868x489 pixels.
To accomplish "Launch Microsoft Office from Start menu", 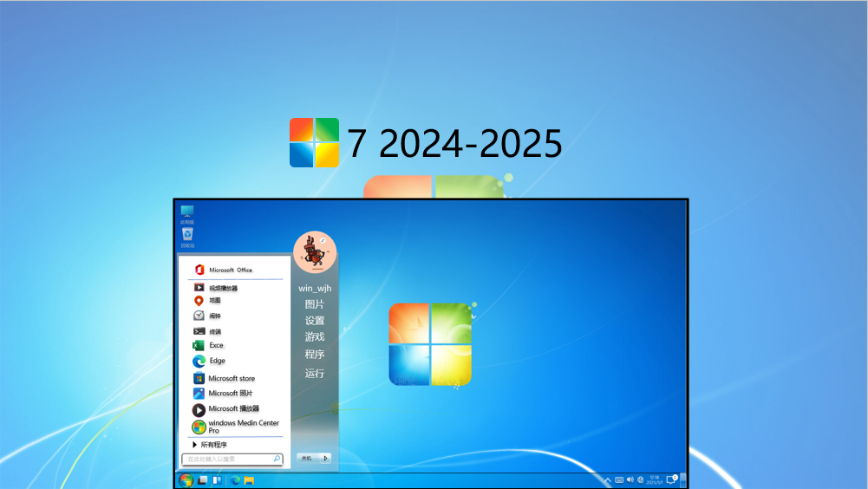I will click(x=224, y=270).
